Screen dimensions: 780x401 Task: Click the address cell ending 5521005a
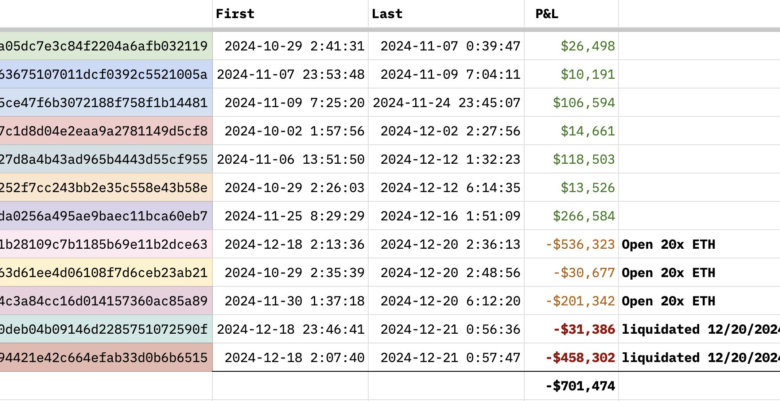[x=106, y=75]
